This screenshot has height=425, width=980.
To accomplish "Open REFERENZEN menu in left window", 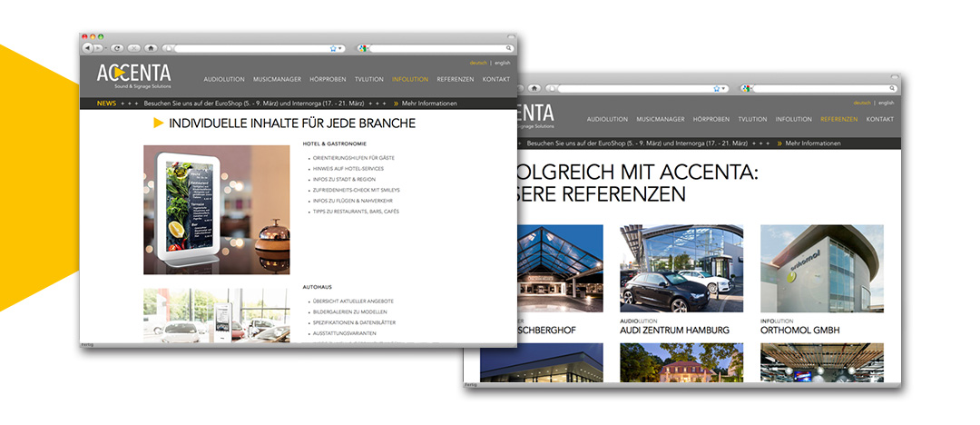I will point(456,80).
